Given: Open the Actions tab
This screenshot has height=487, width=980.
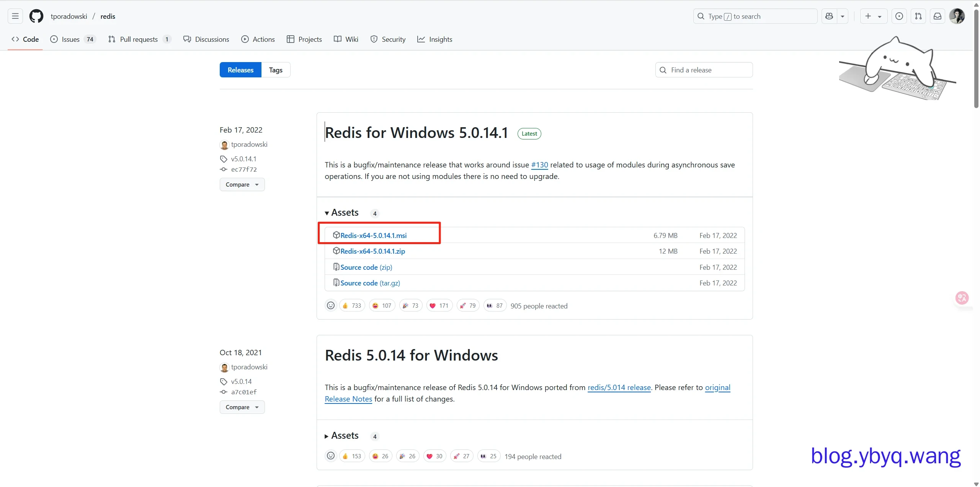Looking at the screenshot, I should coord(258,39).
